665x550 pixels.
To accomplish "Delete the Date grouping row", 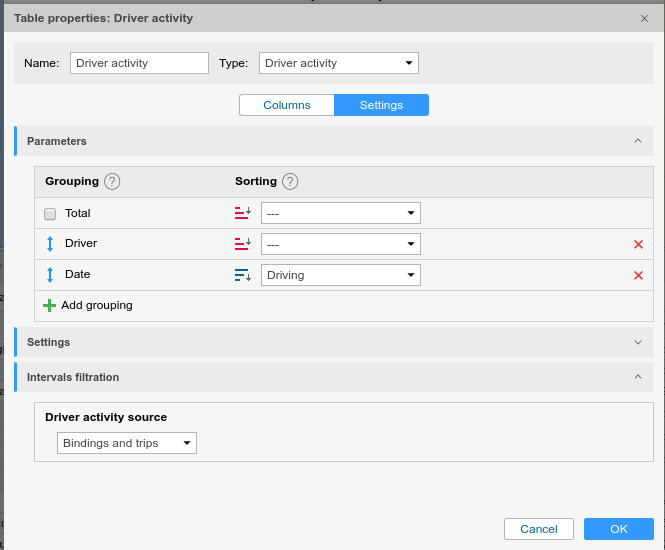I will (x=638, y=276).
